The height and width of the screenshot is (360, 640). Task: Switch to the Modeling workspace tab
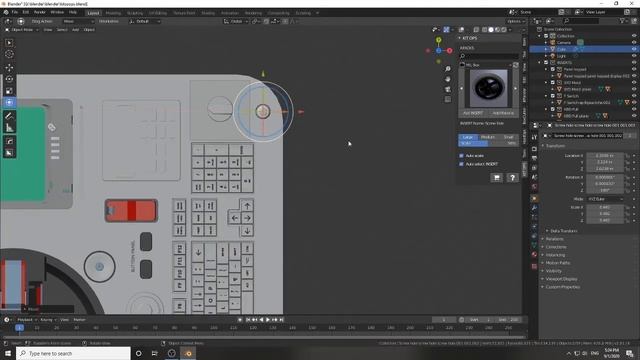[x=113, y=13]
